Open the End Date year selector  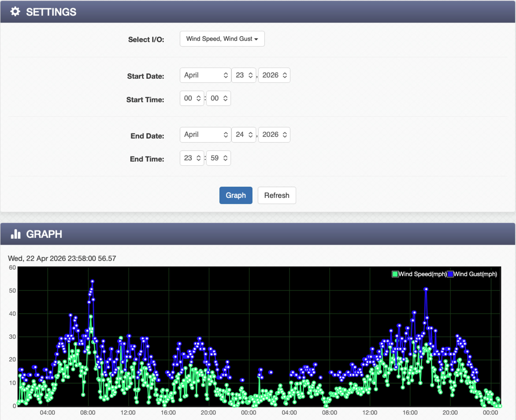pos(274,134)
